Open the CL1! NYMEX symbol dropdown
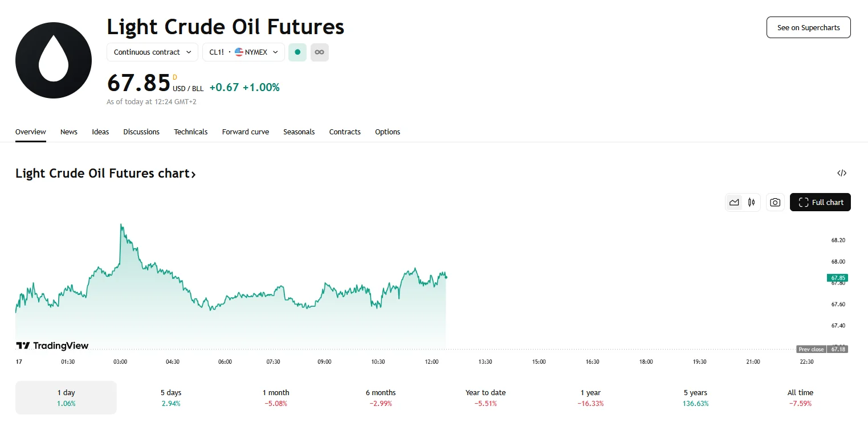This screenshot has height=431, width=868. pyautogui.click(x=243, y=52)
